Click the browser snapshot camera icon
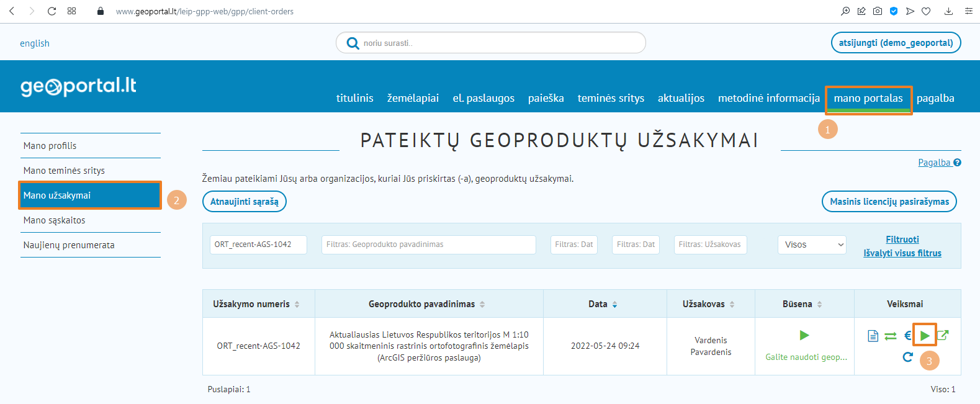 click(x=877, y=11)
